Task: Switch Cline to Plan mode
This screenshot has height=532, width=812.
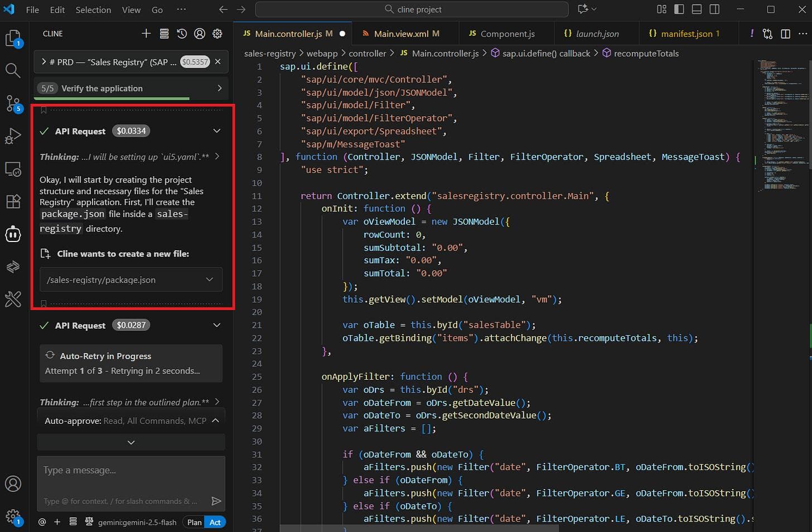Action: (x=194, y=523)
